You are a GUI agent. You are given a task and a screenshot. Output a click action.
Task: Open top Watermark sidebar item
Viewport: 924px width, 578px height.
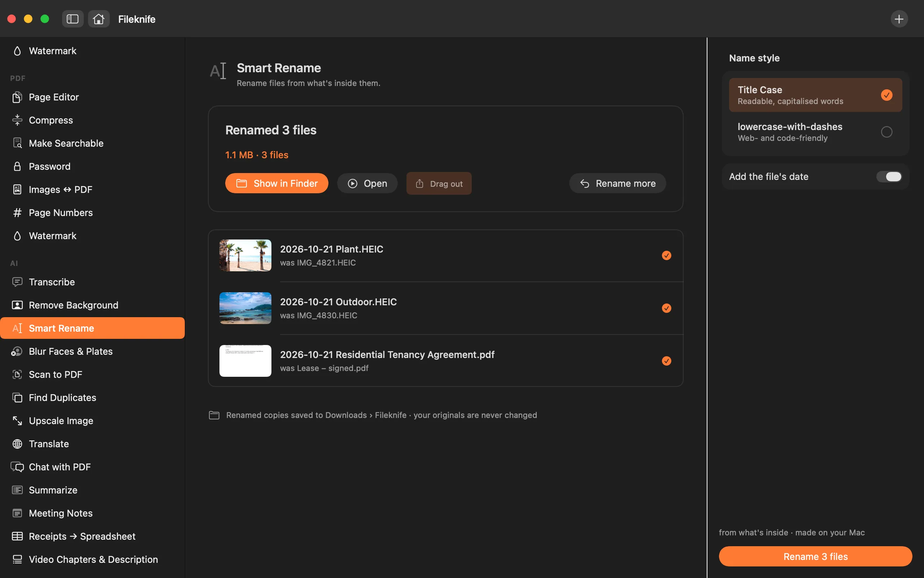pos(92,51)
